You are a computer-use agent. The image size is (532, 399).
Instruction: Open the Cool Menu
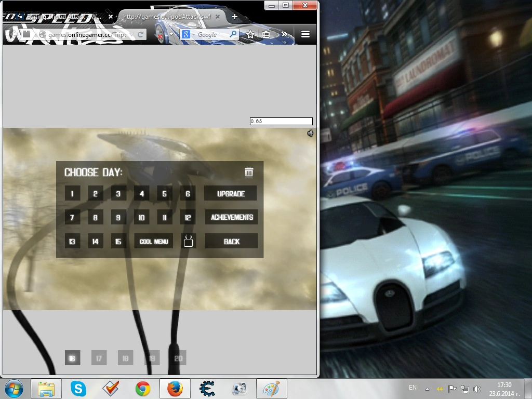click(154, 241)
